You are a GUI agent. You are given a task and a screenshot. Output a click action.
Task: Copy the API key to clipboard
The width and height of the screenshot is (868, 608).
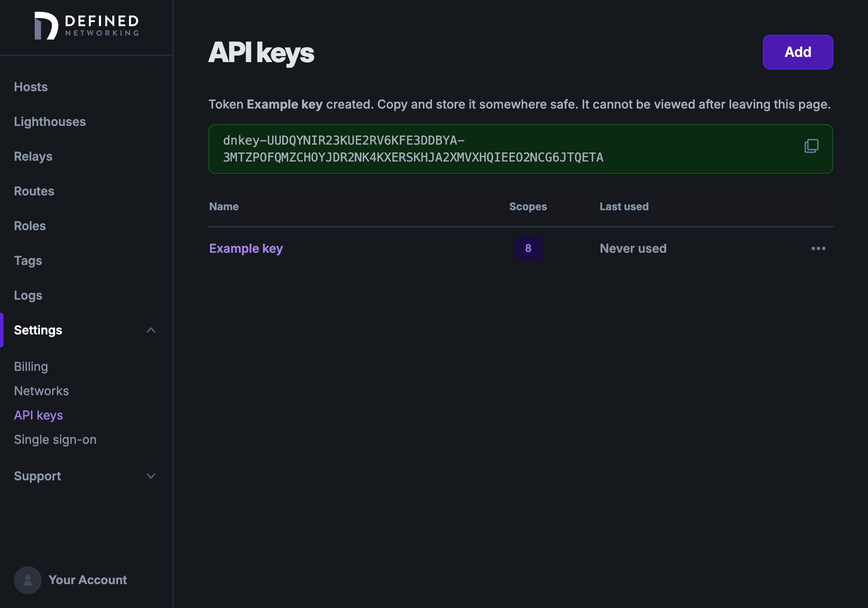(812, 147)
